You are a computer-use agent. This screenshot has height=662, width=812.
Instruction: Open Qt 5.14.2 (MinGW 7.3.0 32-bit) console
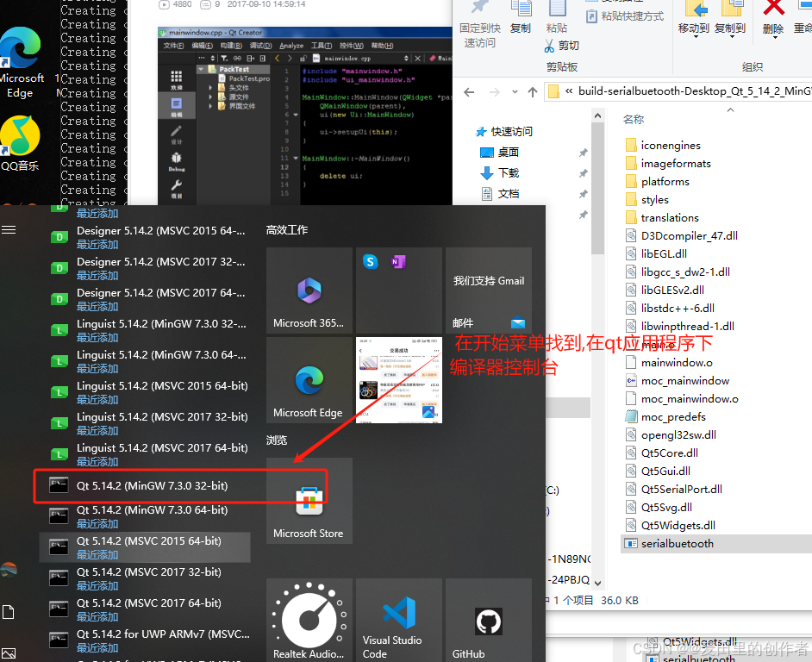(145, 486)
